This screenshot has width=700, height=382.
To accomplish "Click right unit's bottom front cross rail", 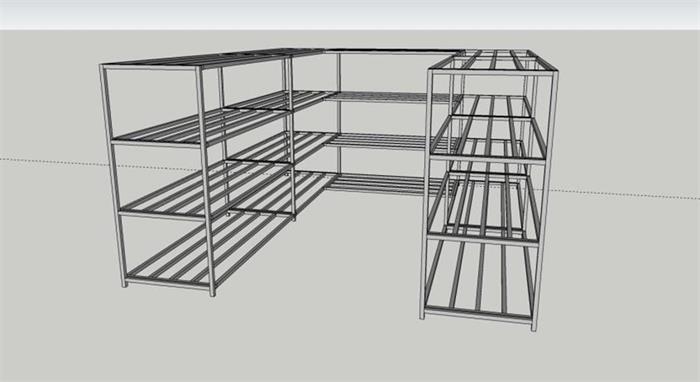I will [x=478, y=316].
